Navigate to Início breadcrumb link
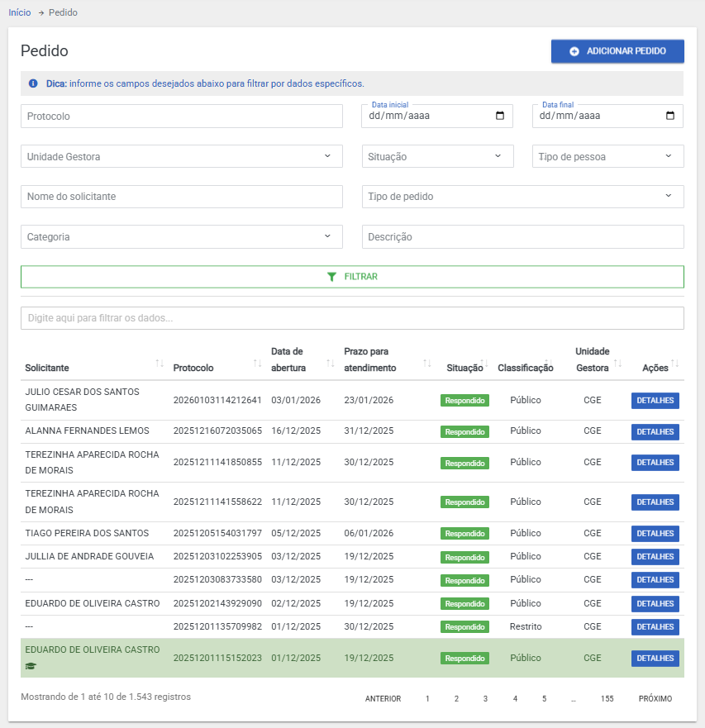The width and height of the screenshot is (705, 728). click(x=20, y=12)
